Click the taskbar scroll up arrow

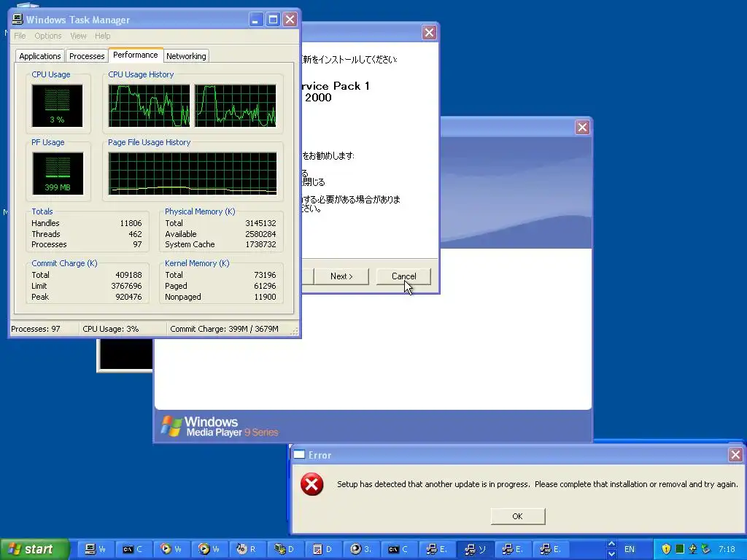coord(612,544)
